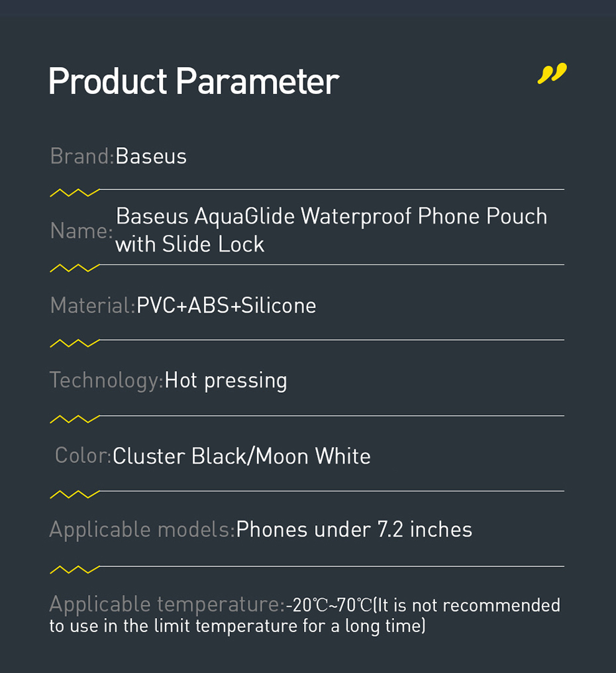The width and height of the screenshot is (616, 673).
Task: Click the yellow zigzag below the Color row
Action: click(x=74, y=495)
